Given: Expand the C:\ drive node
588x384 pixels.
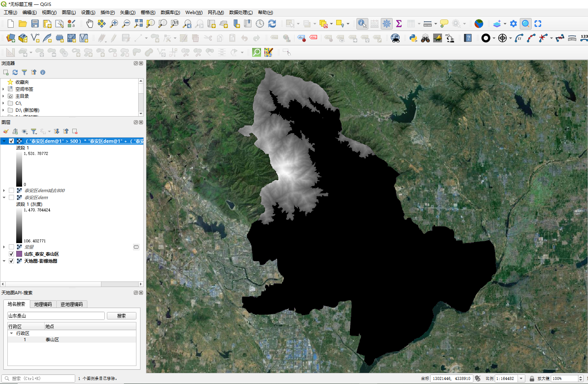Looking at the screenshot, I should [x=4, y=103].
